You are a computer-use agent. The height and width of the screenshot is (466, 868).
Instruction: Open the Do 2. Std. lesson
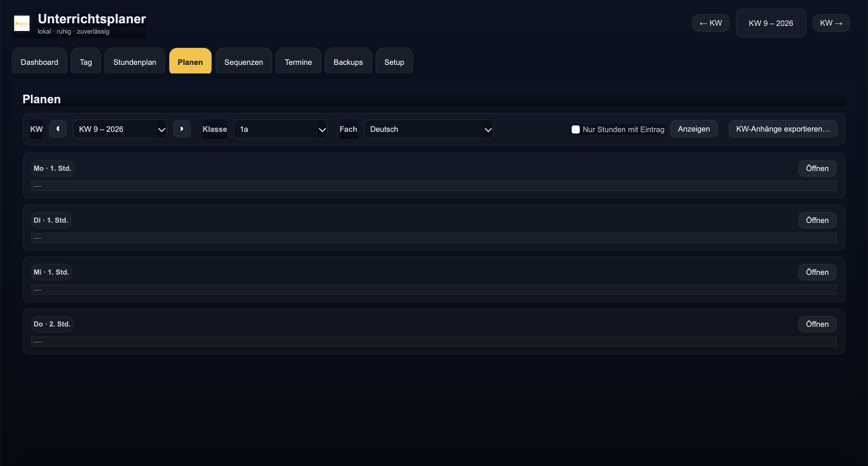(817, 324)
